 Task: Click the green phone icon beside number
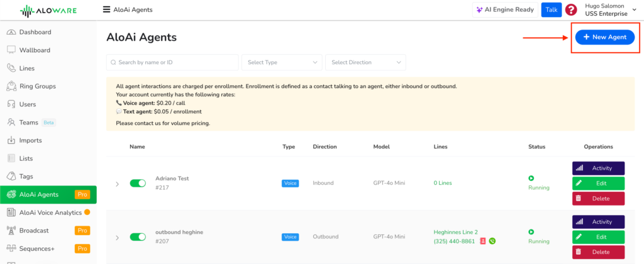[x=492, y=241]
